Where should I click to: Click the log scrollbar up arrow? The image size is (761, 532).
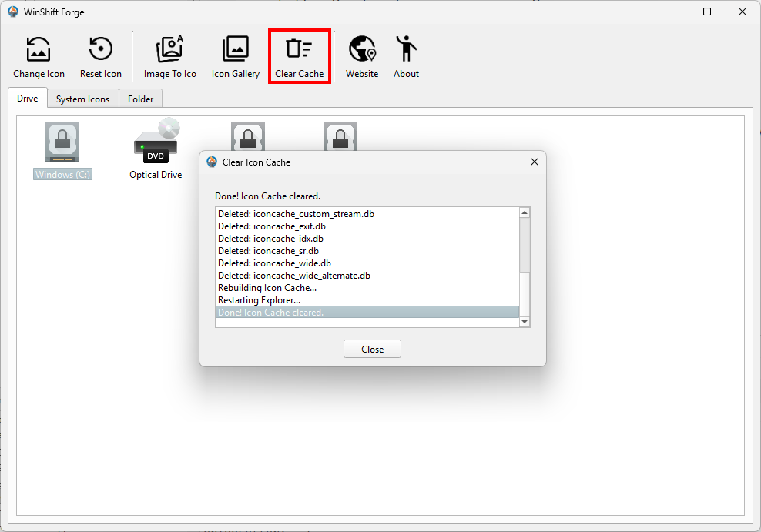[x=525, y=213]
